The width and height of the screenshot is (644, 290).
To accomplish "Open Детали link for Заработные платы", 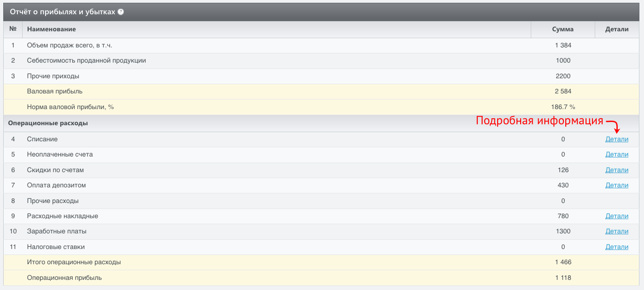I will coord(616,231).
